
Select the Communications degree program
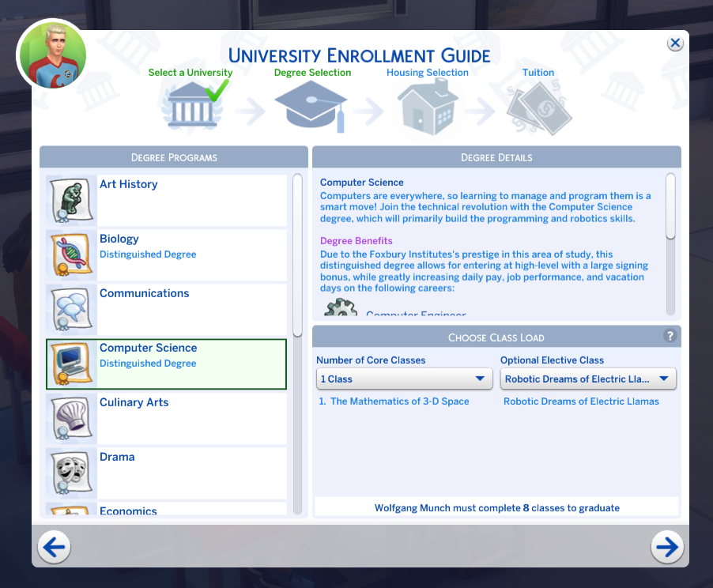[167, 310]
